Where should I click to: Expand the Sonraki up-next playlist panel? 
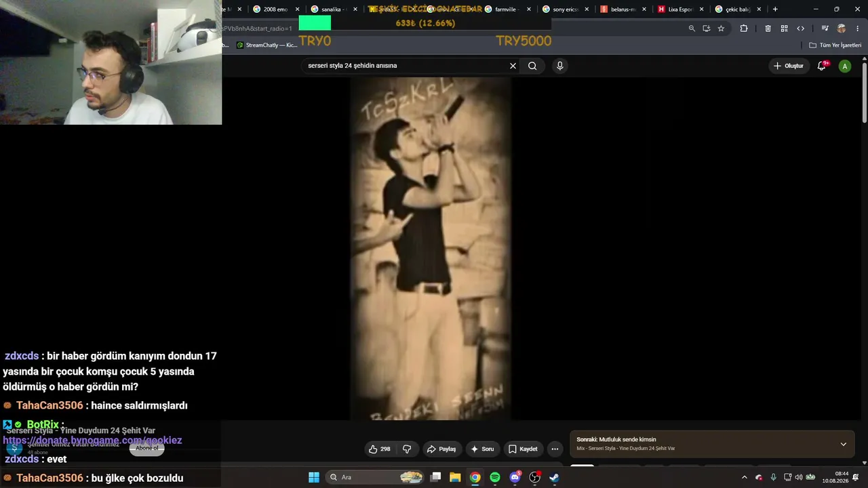843,444
